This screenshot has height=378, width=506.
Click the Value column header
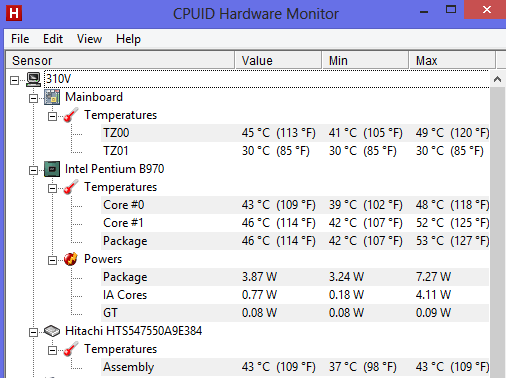tap(278, 60)
